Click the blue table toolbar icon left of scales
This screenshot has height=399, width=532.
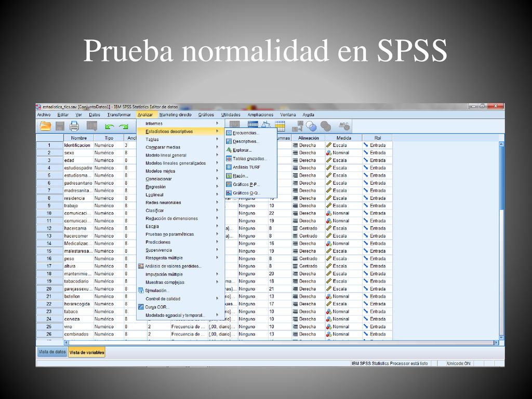pos(253,125)
